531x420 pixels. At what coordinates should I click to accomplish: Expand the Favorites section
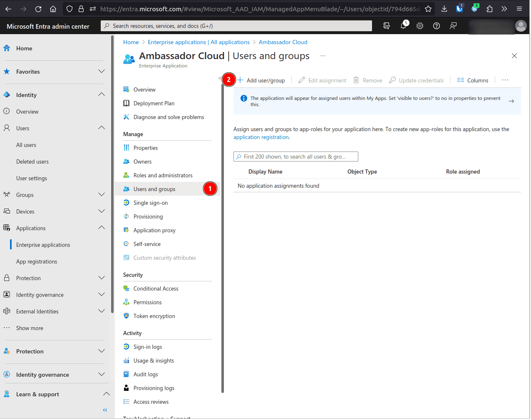tap(102, 71)
